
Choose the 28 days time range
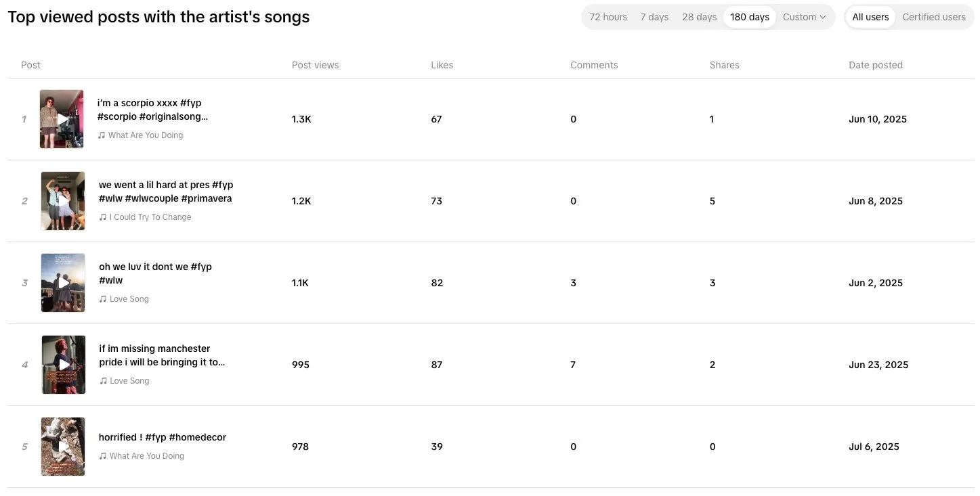pos(699,17)
